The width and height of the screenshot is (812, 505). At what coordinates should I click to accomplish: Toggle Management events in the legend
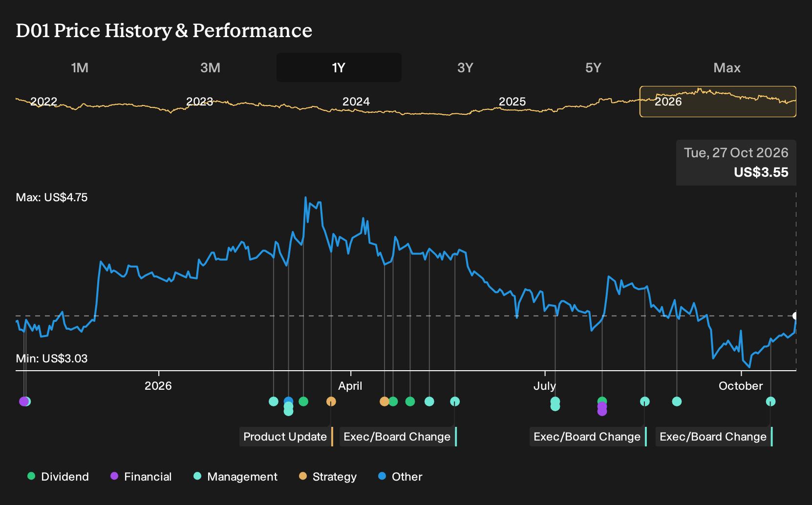point(235,477)
